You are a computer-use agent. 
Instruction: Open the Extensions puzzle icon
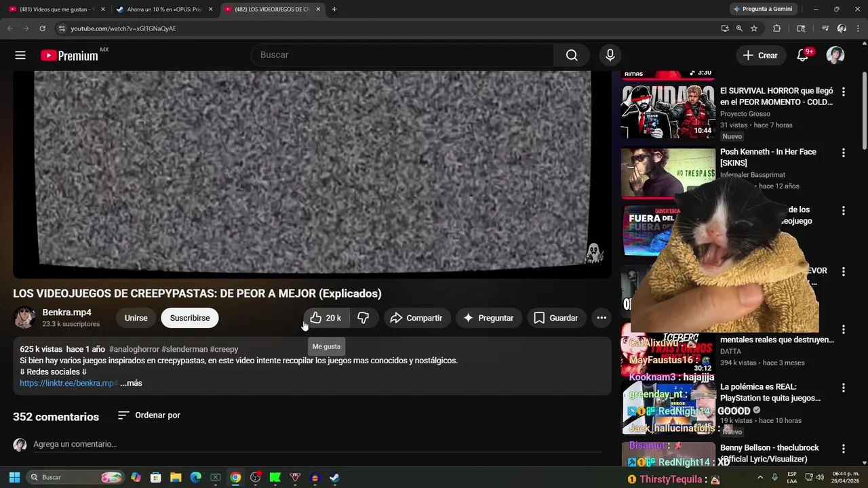pos(777,28)
